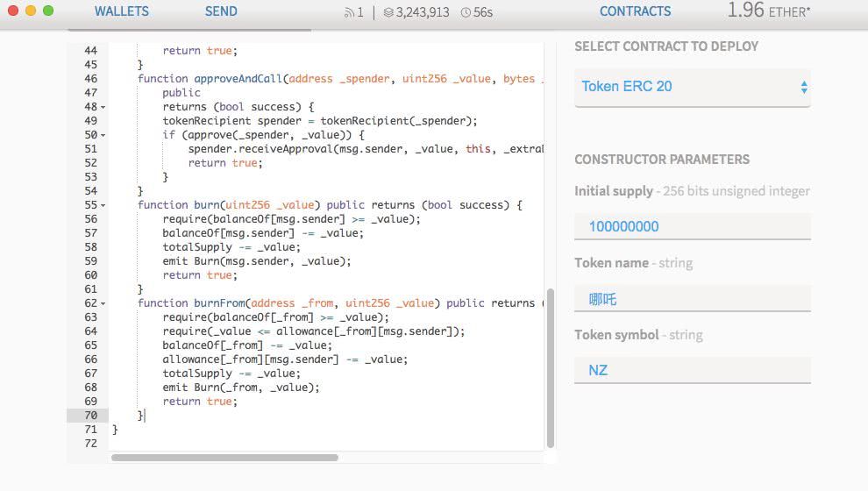Click 'totalSupply -= _value;' on line 58

(x=232, y=247)
